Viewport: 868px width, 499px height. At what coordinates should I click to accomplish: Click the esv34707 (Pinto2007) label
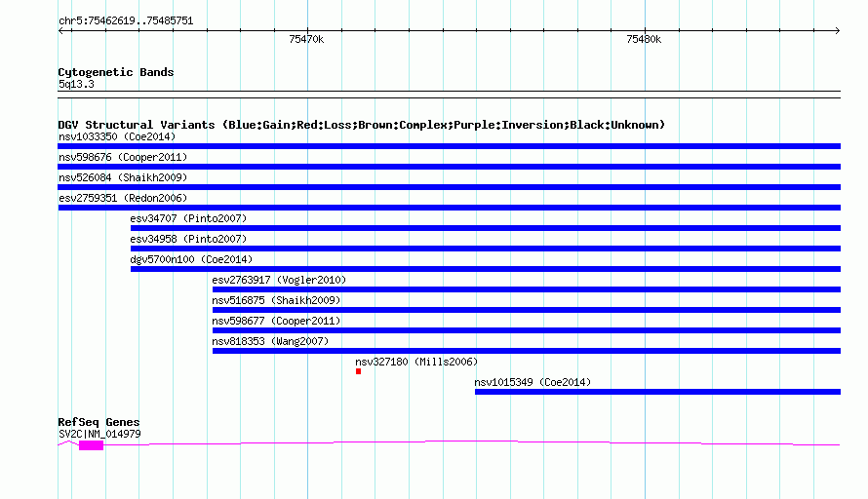188,218
